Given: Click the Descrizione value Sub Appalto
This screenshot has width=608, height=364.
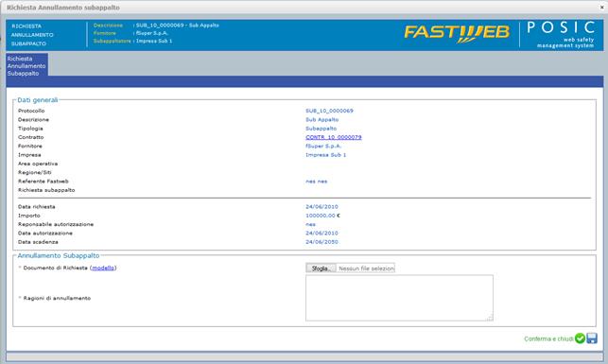Looking at the screenshot, I should (x=321, y=120).
